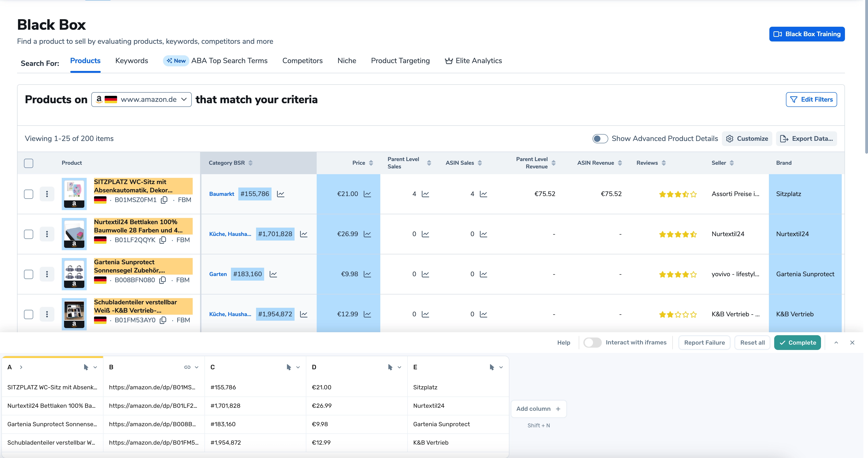Click the Baumarkt category link for SITZPLATZ
The width and height of the screenshot is (868, 458).
pyautogui.click(x=221, y=194)
